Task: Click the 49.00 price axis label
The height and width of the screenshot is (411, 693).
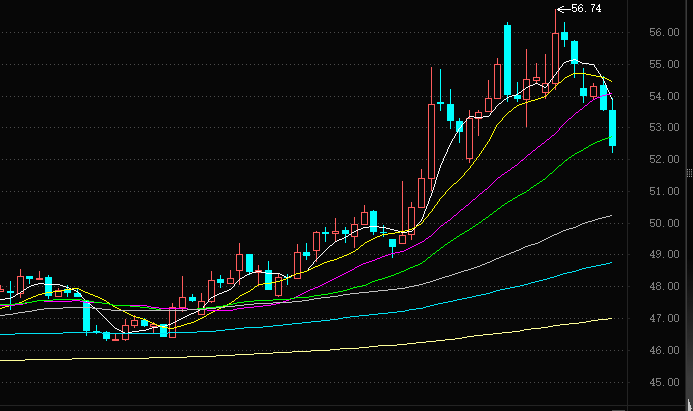Action: click(x=664, y=255)
